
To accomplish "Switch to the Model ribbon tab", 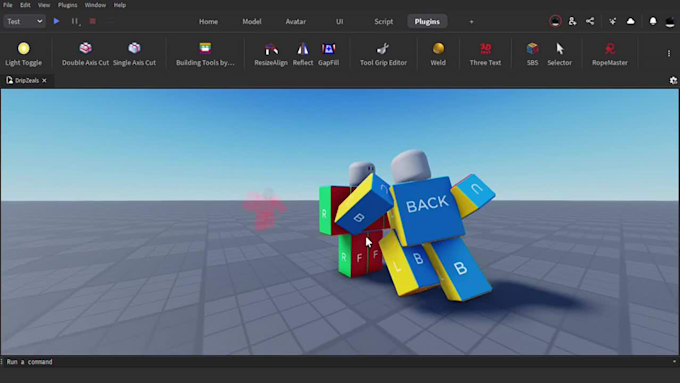I will click(252, 21).
